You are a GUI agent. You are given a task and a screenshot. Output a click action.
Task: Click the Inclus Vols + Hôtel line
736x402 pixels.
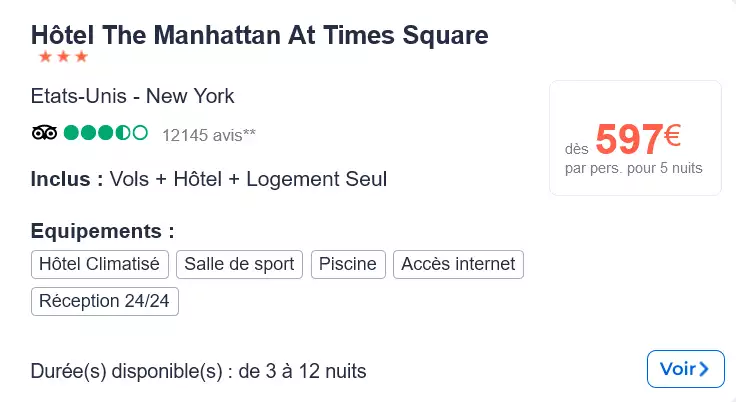(209, 179)
